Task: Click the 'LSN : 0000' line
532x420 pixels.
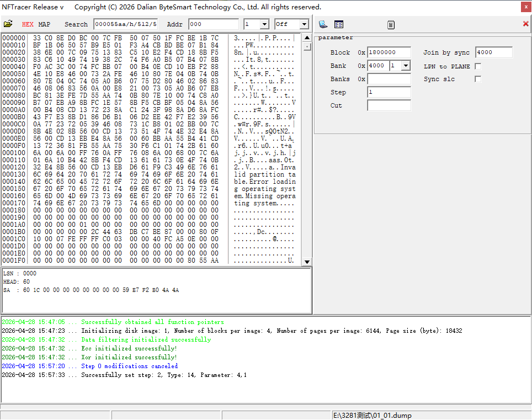Action: pos(20,273)
